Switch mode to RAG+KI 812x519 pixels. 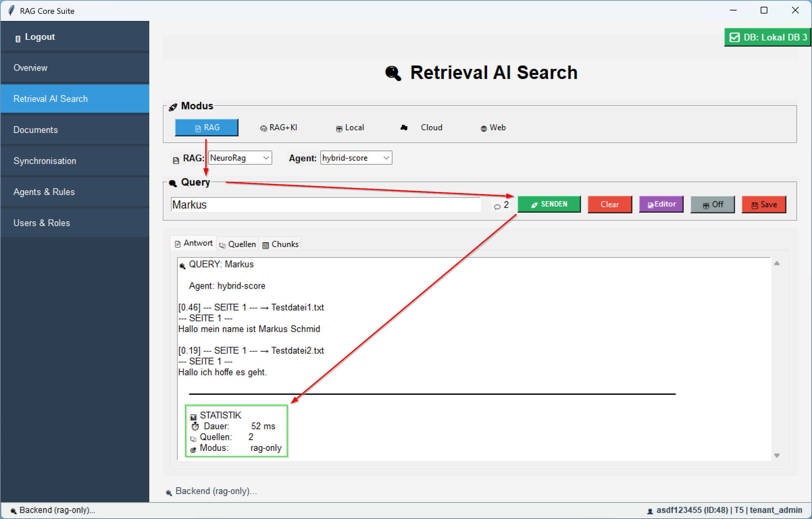click(x=278, y=128)
